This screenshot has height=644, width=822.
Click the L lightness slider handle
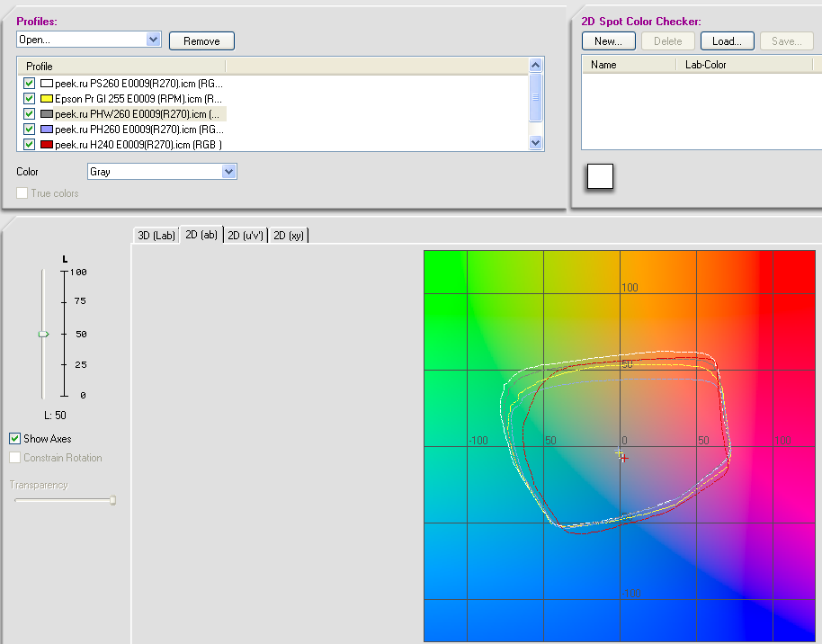(43, 334)
